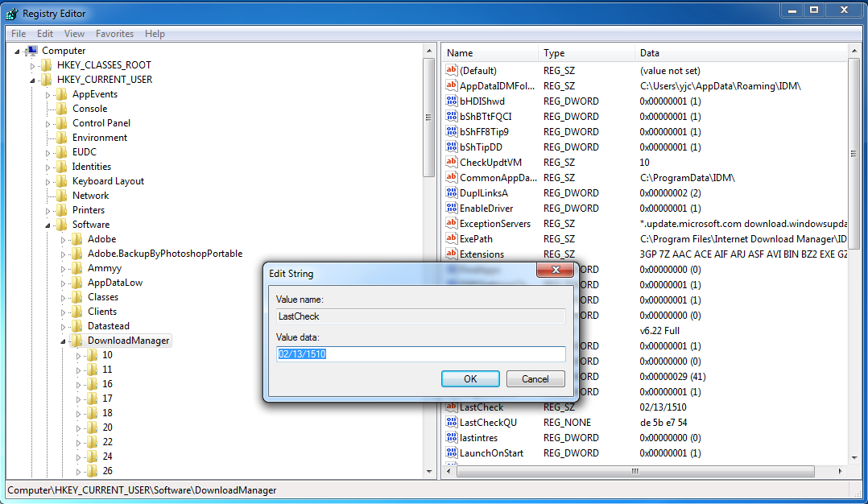Viewport: 868px width, 504px height.
Task: Collapse the HKEY_CURRENT_USER hive
Action: (32, 81)
